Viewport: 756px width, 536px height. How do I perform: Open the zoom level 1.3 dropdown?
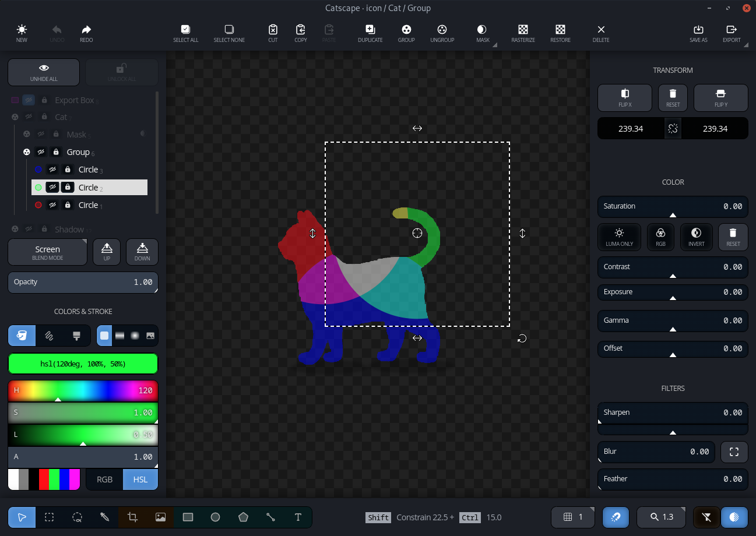click(662, 517)
